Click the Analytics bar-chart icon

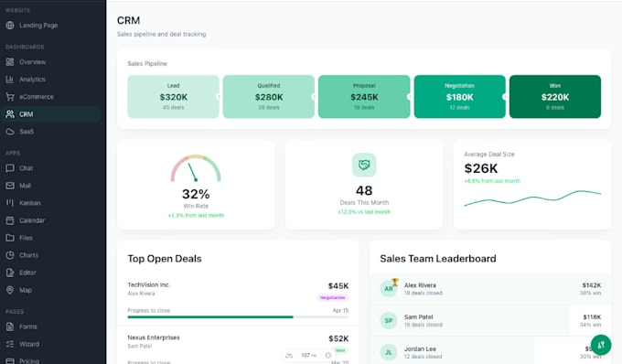click(10, 80)
